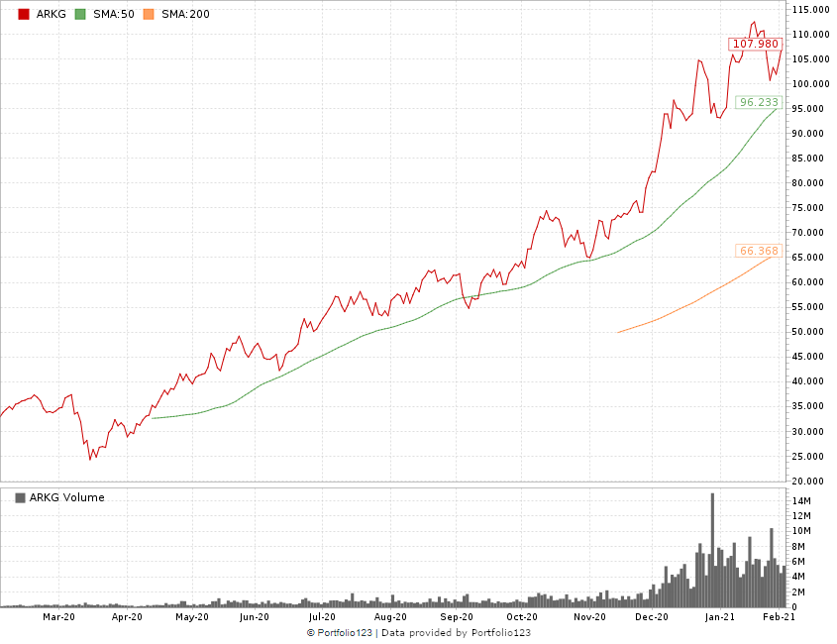
Task: Click the 25.000 price axis label
Action: coord(808,457)
